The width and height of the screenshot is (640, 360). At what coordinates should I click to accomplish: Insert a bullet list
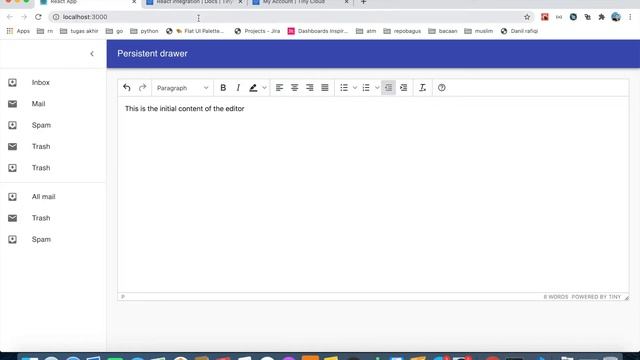pyautogui.click(x=344, y=88)
